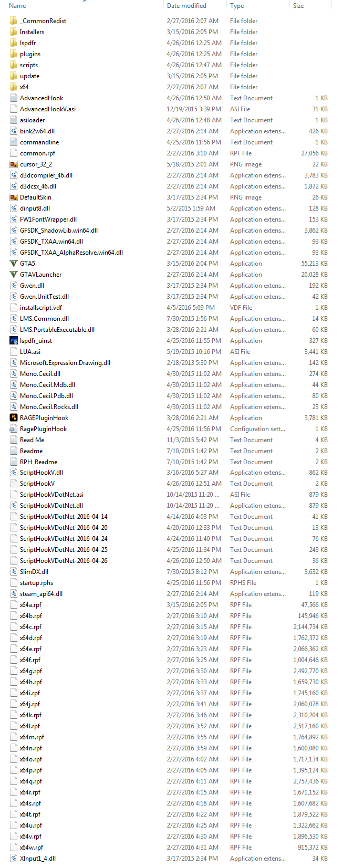Click the 11/3/2015 5:42 PM date entry

[192, 440]
